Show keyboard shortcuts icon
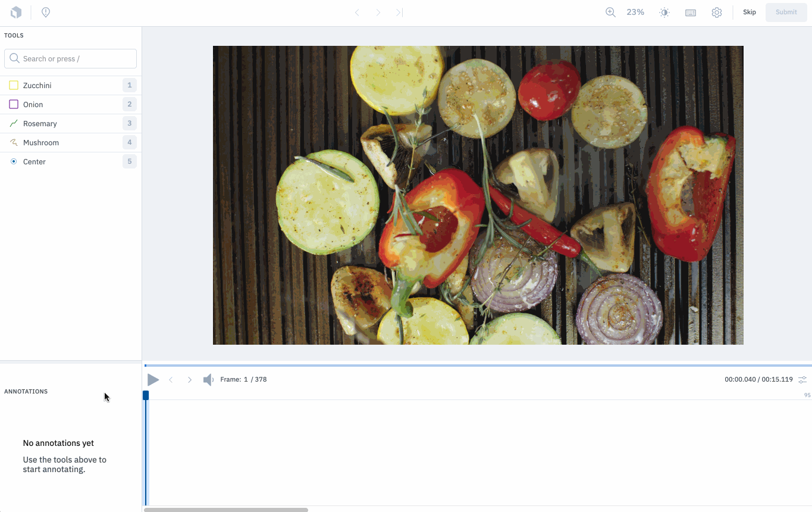Screen dimensions: 812x512 (691, 13)
